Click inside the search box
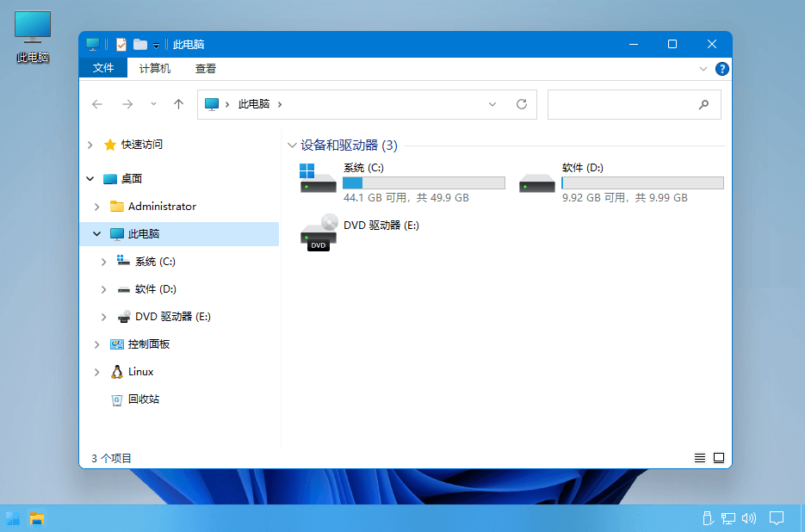Screen dimensions: 805x532 pos(635,103)
